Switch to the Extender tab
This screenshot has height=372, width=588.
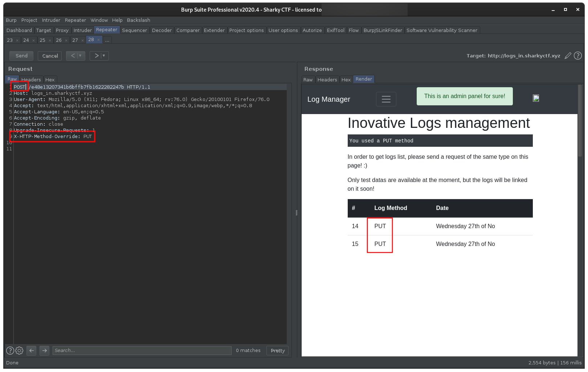(215, 31)
